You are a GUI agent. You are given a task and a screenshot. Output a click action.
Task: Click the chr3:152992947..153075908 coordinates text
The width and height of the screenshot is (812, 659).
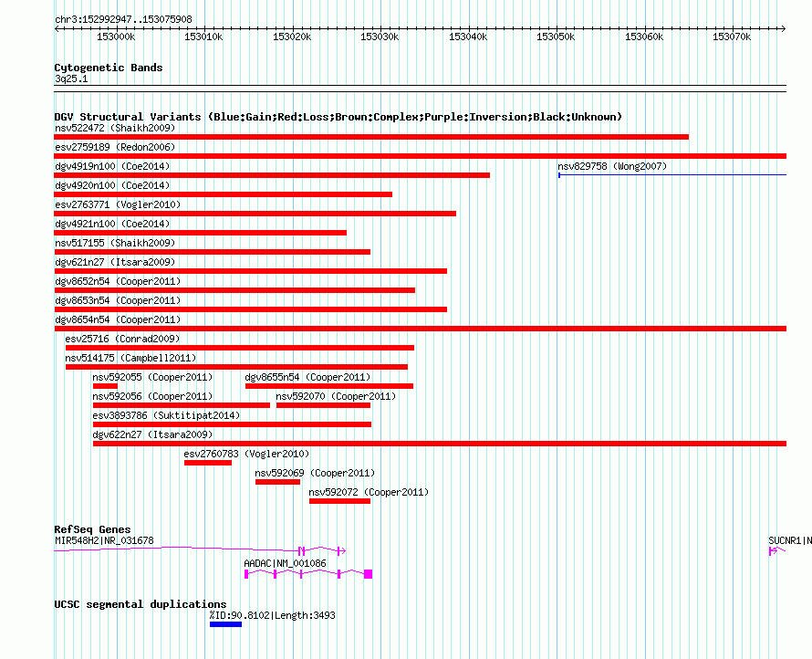coord(123,19)
